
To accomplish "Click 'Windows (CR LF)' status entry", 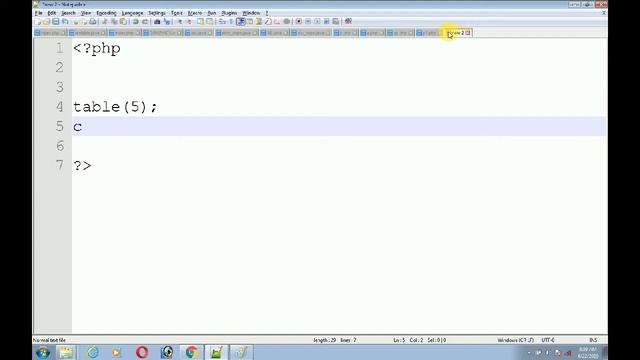I will click(x=516, y=340).
